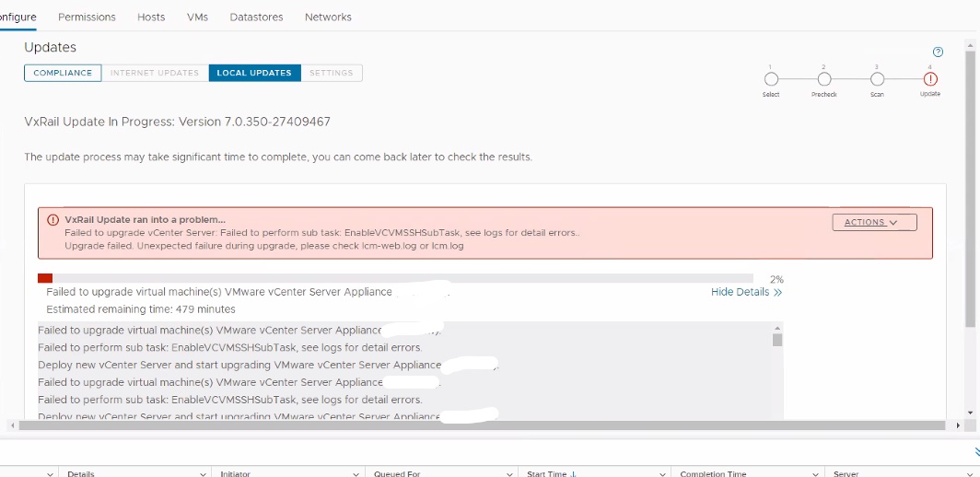Collapse the bottom tasks panel chevron
This screenshot has width=980, height=477.
[x=977, y=450]
